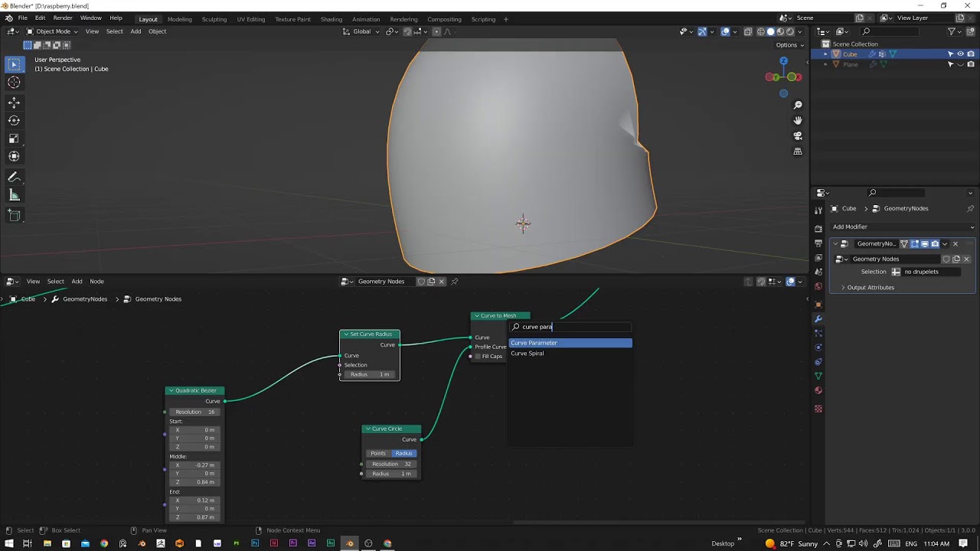Remove the GeometryNodes modifier

tap(955, 243)
